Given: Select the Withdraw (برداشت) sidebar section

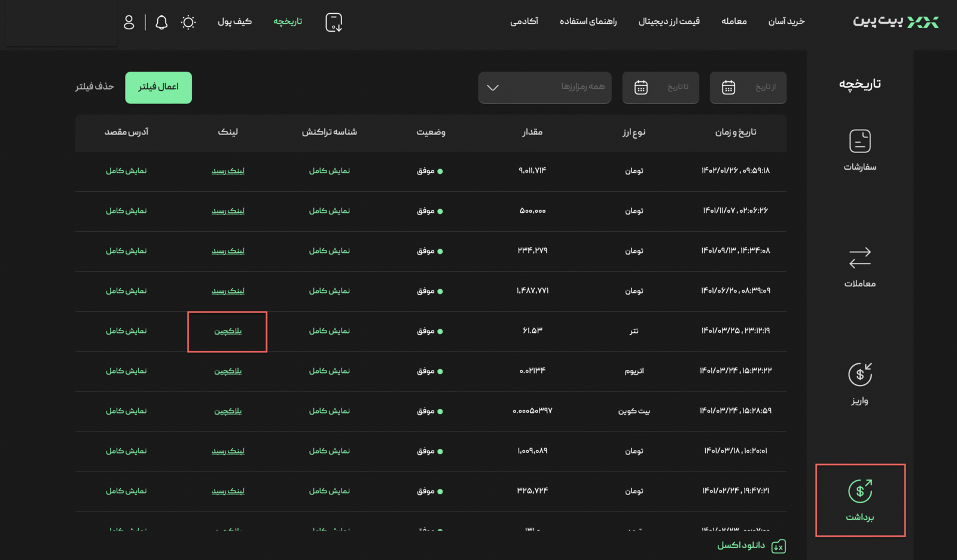Looking at the screenshot, I should coord(860,500).
